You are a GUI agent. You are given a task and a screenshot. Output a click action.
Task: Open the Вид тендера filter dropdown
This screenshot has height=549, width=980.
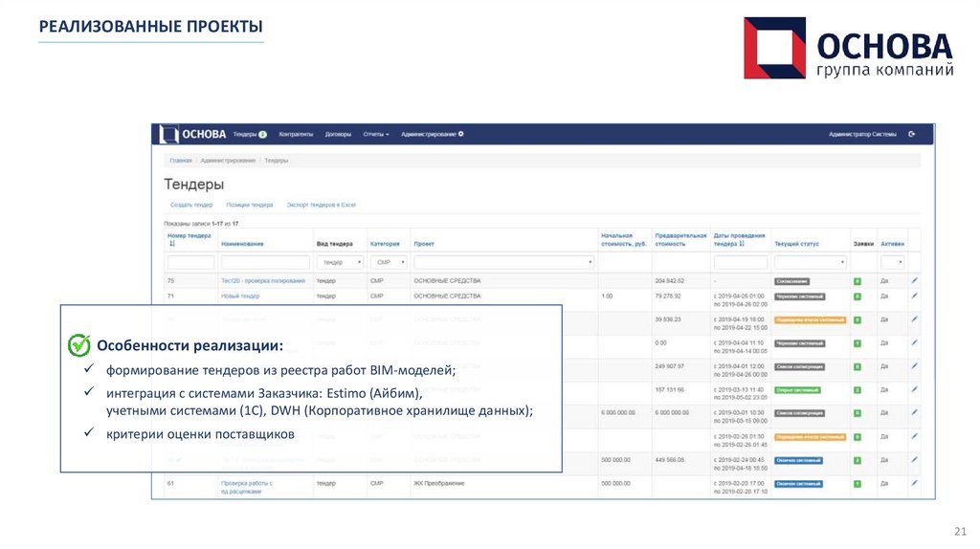340,262
